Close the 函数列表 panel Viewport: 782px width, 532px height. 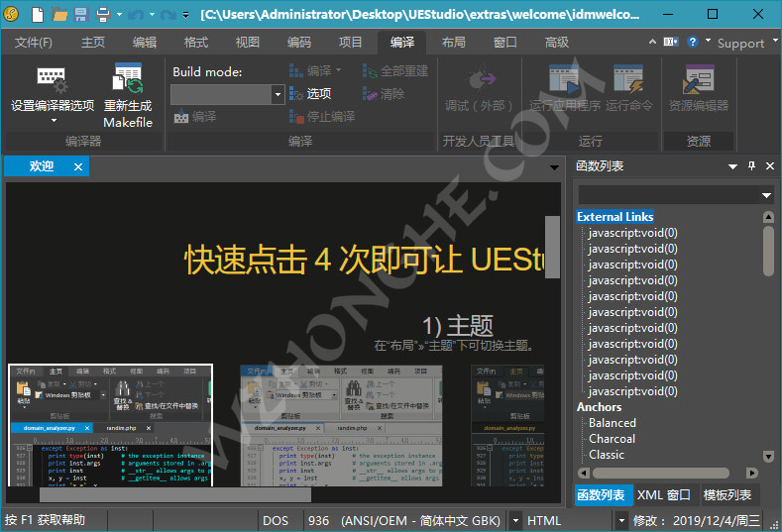click(770, 166)
